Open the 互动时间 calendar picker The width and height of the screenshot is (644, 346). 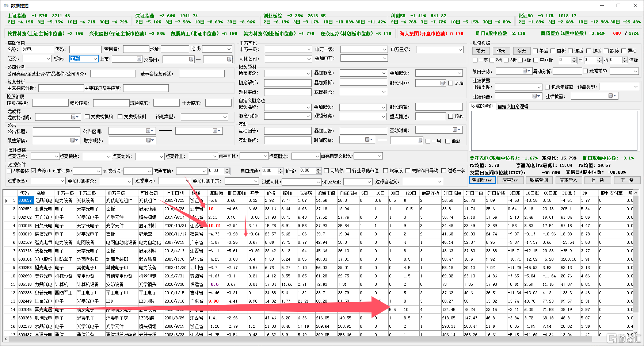pos(457,130)
